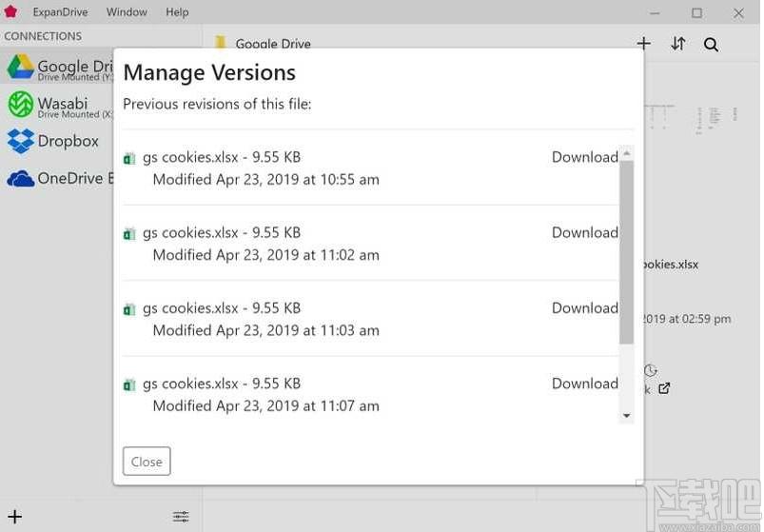Open the Help menu
764x532 pixels.
pos(177,12)
